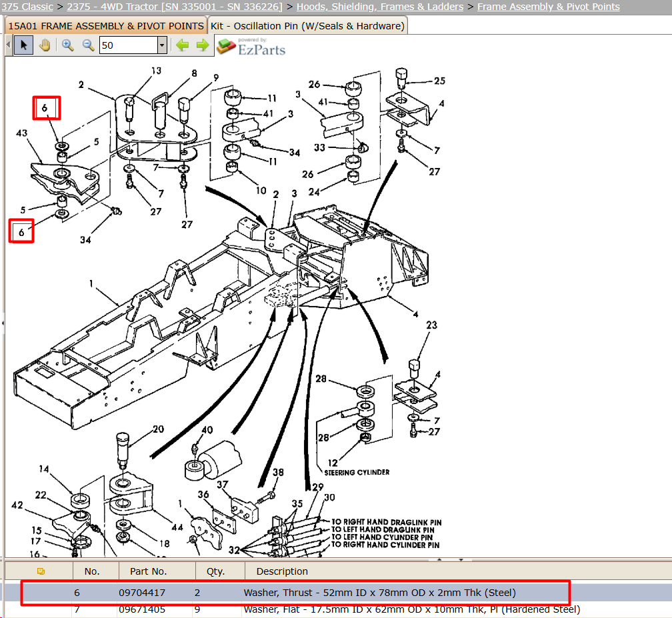Select part number 09704417 cell
This screenshot has width=672, height=618.
pos(142,593)
